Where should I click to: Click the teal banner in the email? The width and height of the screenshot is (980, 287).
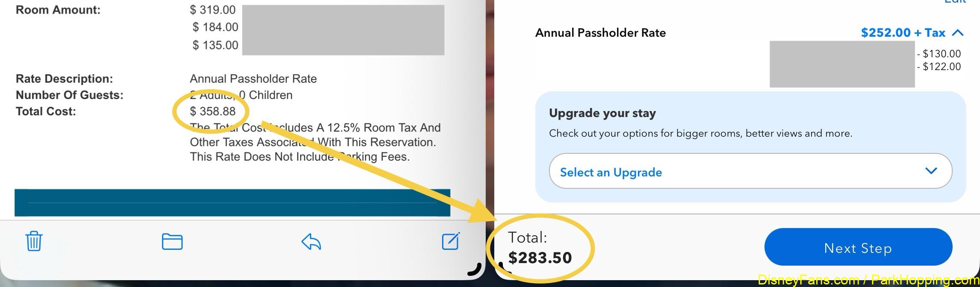[x=232, y=202]
